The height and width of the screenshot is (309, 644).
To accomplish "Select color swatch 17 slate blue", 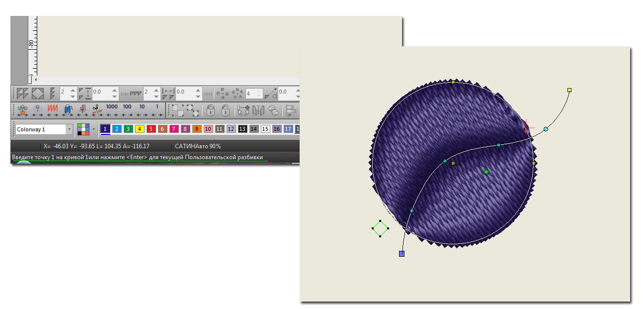I will pyautogui.click(x=288, y=129).
